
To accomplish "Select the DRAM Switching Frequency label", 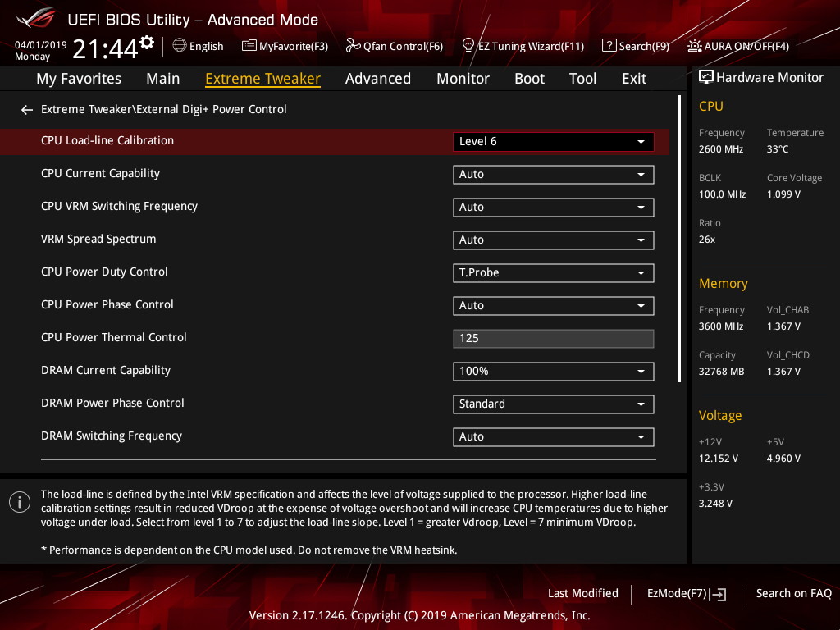I will pos(112,436).
